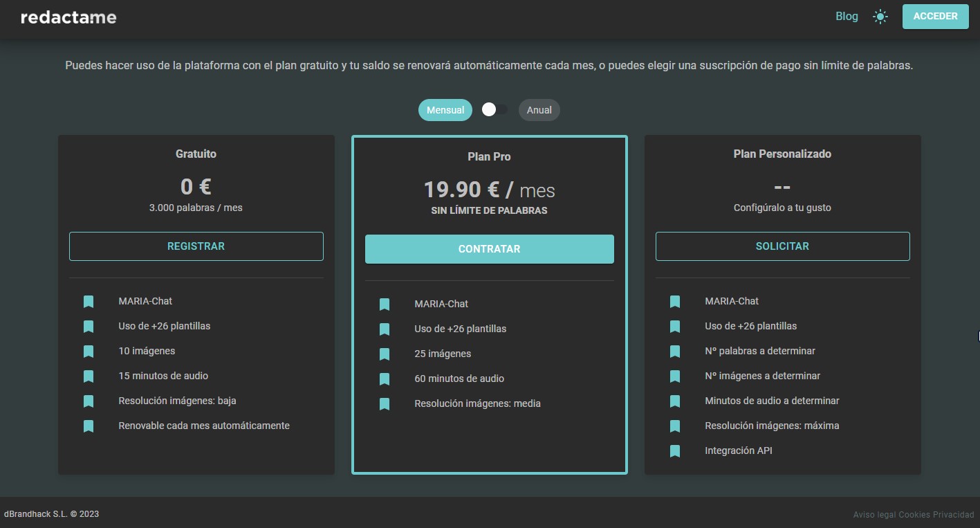Click the Plan Pro price 19.90 €
980x528 pixels.
(x=461, y=190)
